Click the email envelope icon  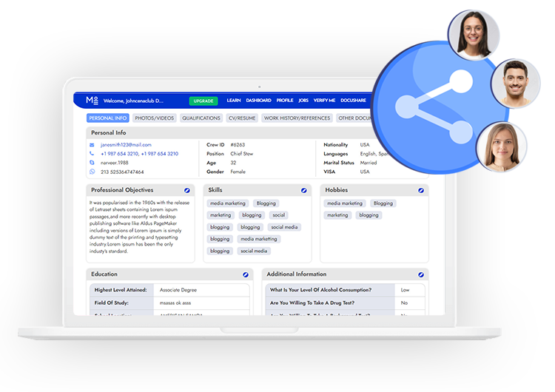pos(92,145)
